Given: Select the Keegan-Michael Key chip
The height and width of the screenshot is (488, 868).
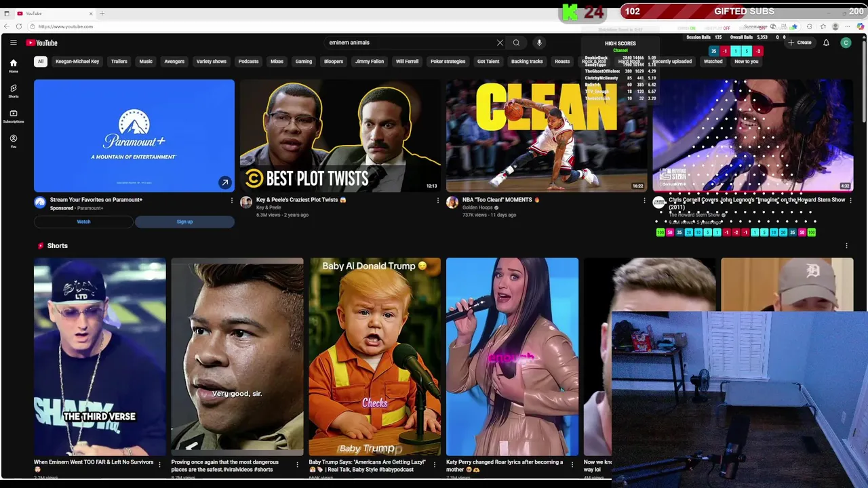Looking at the screenshot, I should [77, 62].
